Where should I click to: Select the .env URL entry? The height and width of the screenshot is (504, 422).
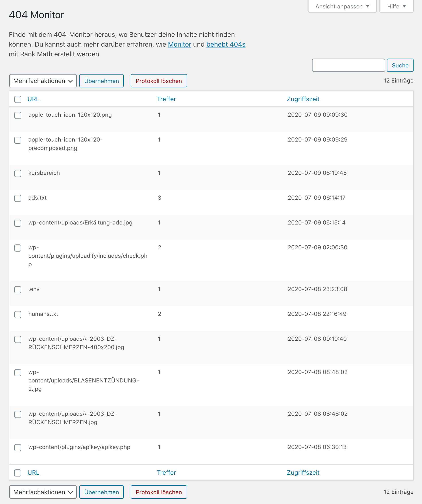point(34,289)
